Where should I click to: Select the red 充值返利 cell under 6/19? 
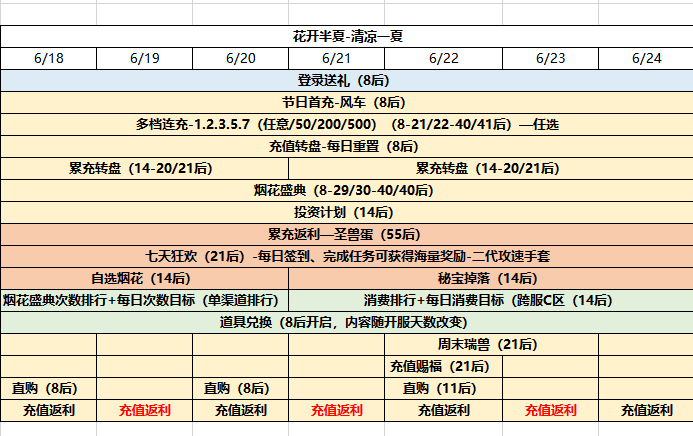click(x=145, y=410)
